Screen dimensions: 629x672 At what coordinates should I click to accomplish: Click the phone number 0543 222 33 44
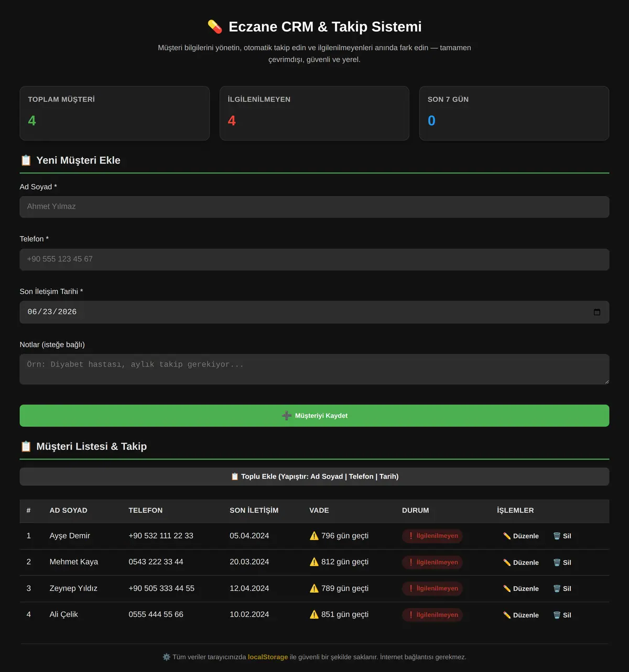point(156,562)
